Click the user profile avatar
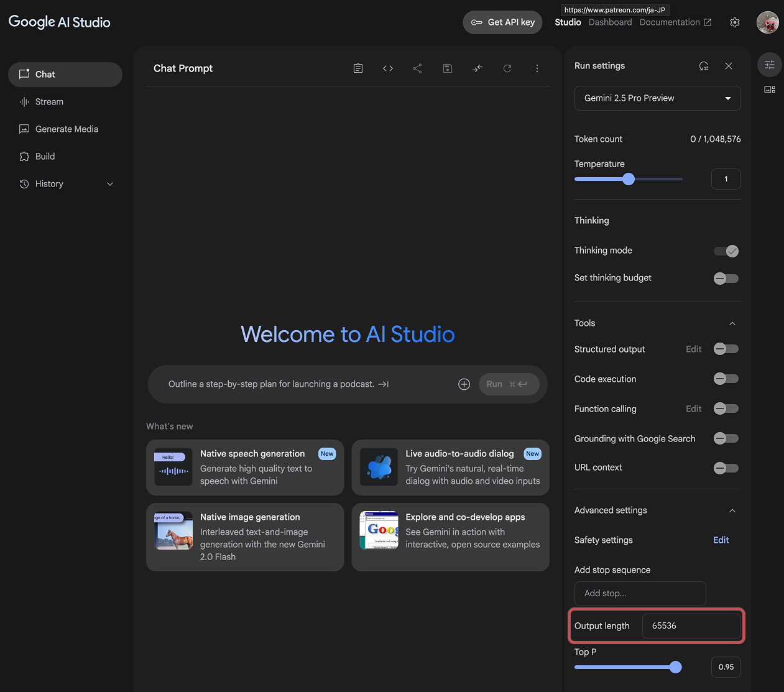 tap(768, 22)
